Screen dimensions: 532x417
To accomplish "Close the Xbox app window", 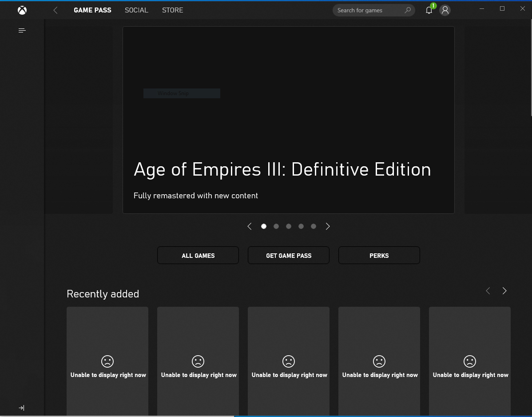I will pyautogui.click(x=523, y=8).
